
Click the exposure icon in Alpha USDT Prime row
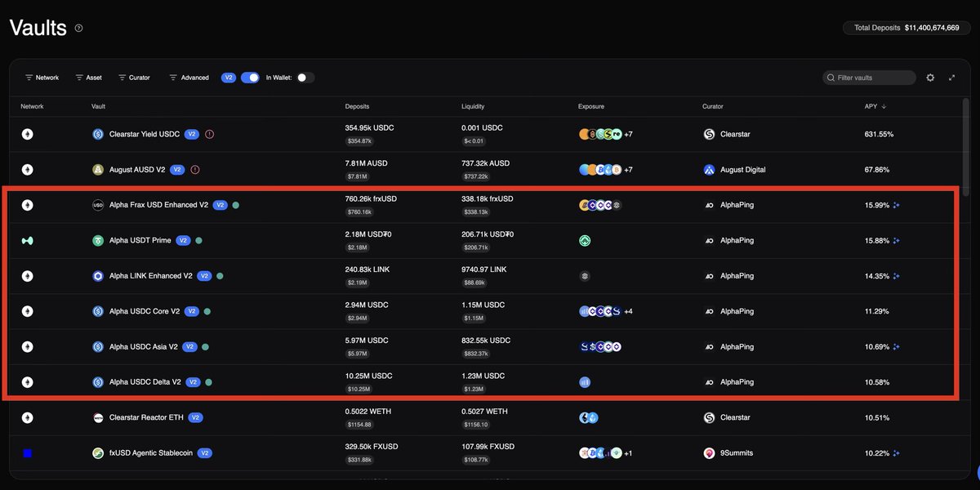(585, 241)
